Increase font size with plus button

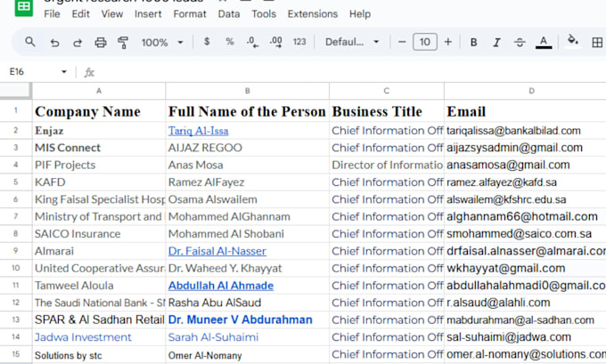tap(448, 42)
